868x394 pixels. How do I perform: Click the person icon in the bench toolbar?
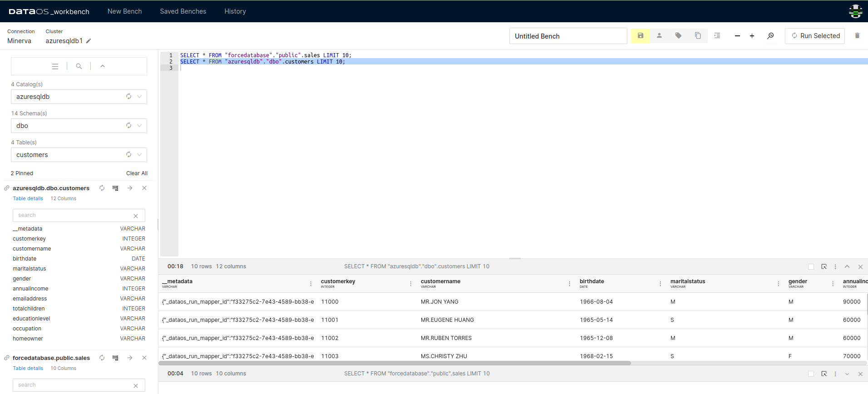pos(659,36)
